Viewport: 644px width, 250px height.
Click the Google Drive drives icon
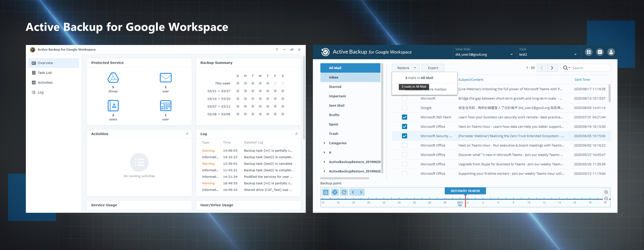113,78
